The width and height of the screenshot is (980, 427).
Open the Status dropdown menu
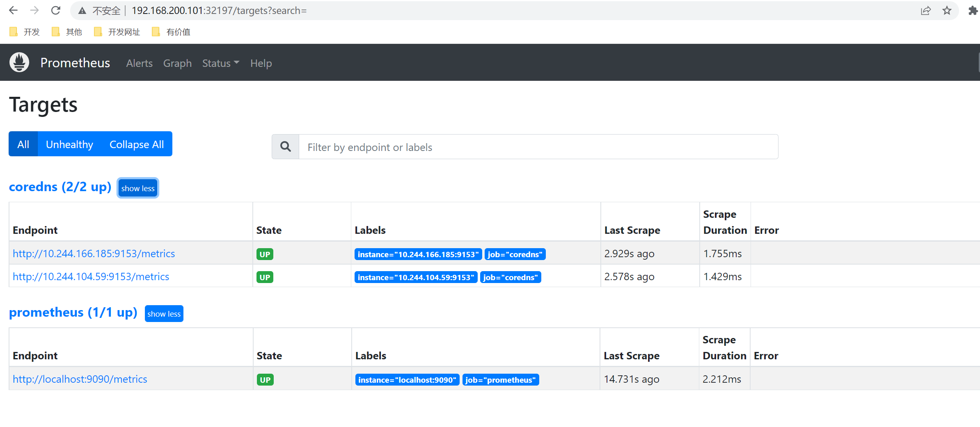(220, 63)
